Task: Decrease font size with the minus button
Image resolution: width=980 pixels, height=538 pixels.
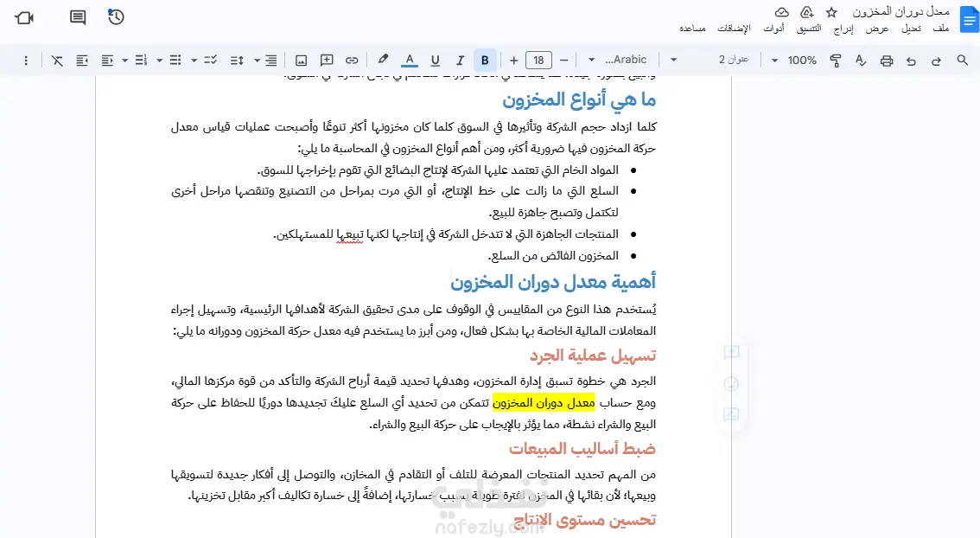Action: click(563, 60)
